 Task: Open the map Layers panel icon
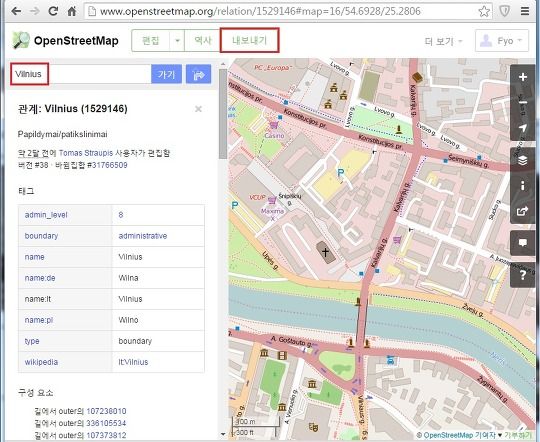tap(522, 161)
